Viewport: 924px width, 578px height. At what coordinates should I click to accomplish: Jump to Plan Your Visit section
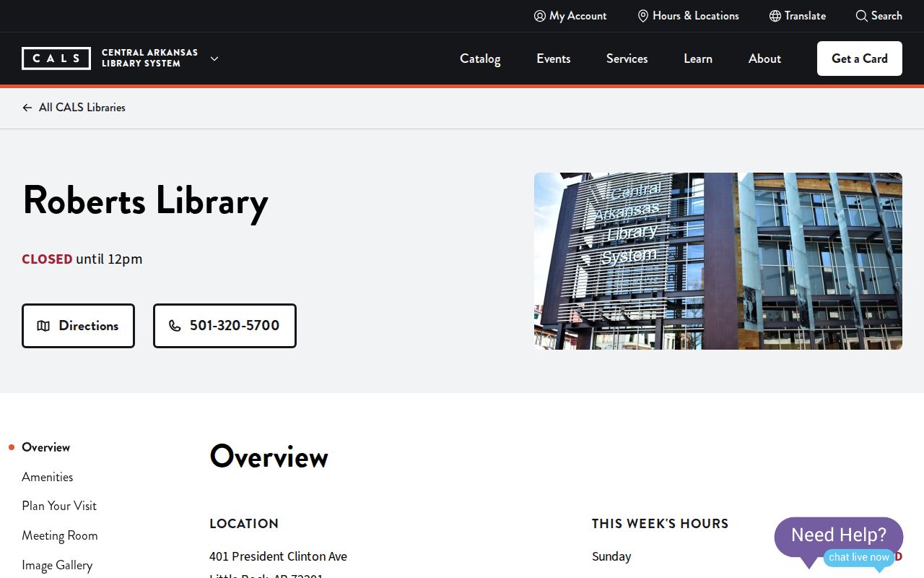pyautogui.click(x=59, y=506)
